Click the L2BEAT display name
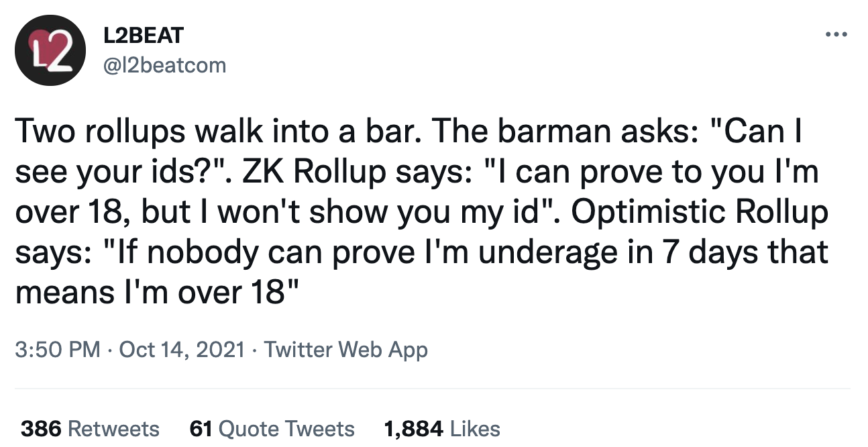868x447 pixels. click(x=142, y=36)
